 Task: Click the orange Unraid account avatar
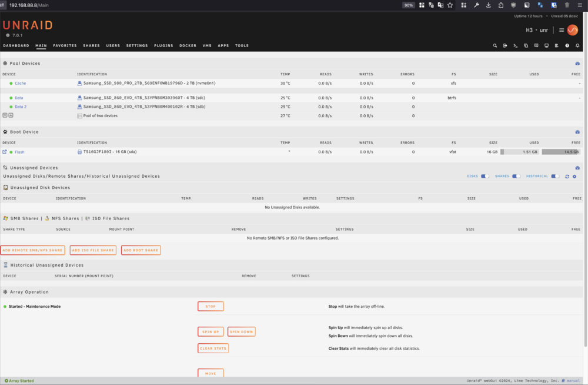573,30
